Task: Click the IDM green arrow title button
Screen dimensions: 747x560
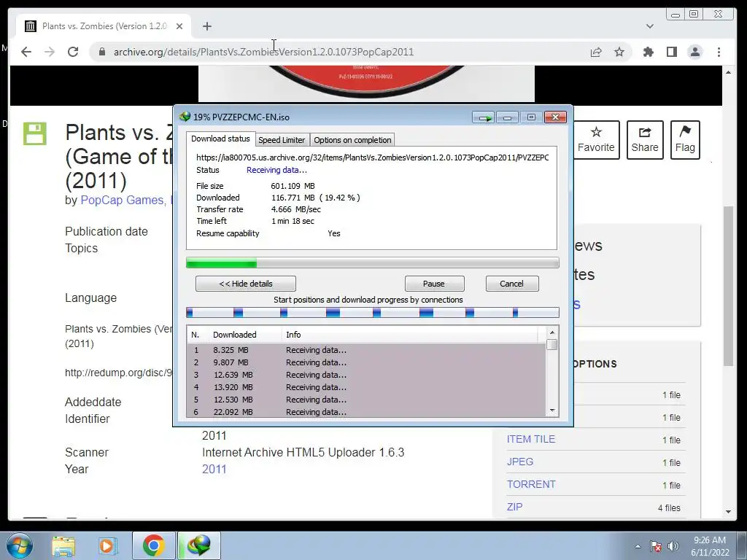Action: [484, 117]
